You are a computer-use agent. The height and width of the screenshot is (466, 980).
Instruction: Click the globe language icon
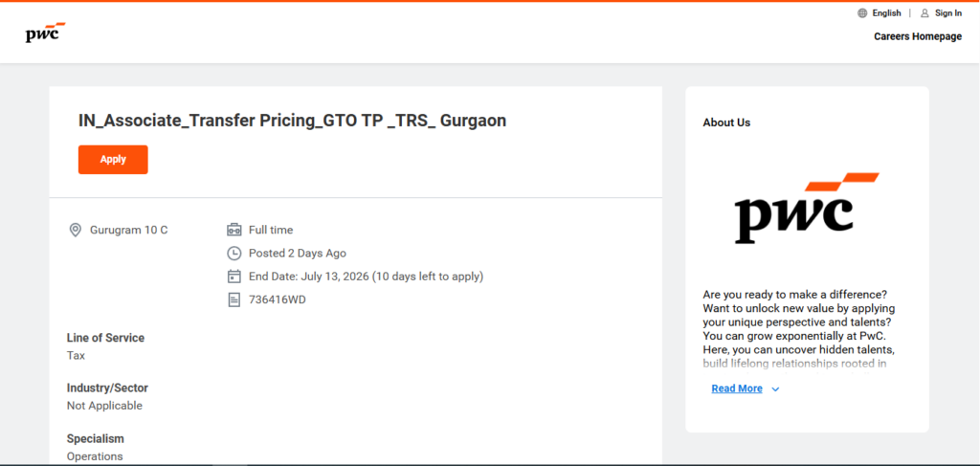click(862, 13)
